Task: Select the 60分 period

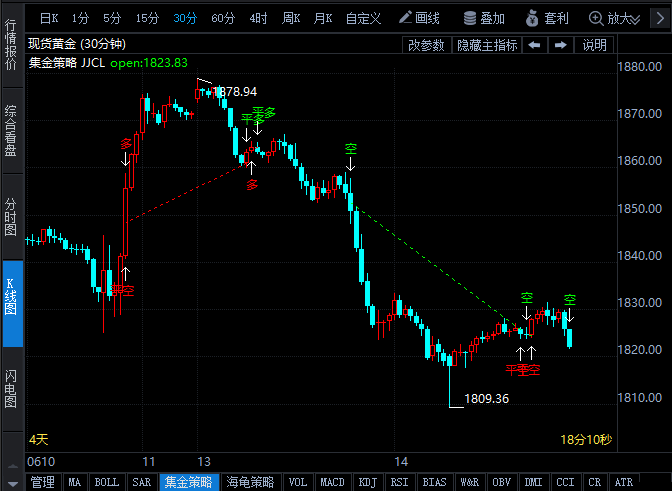Action: (x=223, y=18)
